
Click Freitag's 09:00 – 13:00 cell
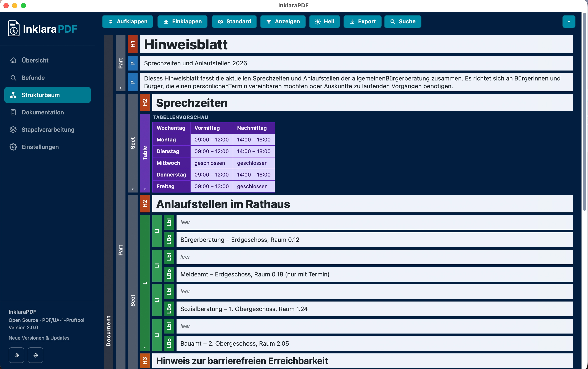point(212,186)
